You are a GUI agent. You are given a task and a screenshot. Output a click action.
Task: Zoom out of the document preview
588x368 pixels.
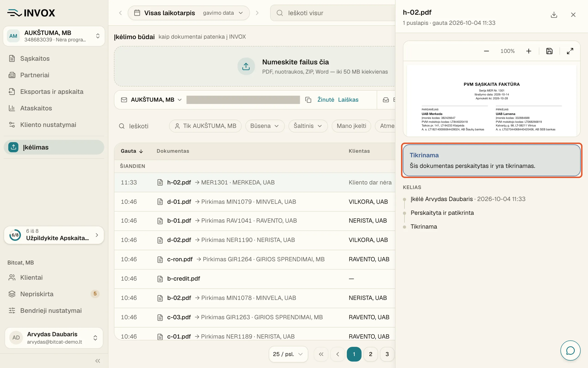click(486, 51)
